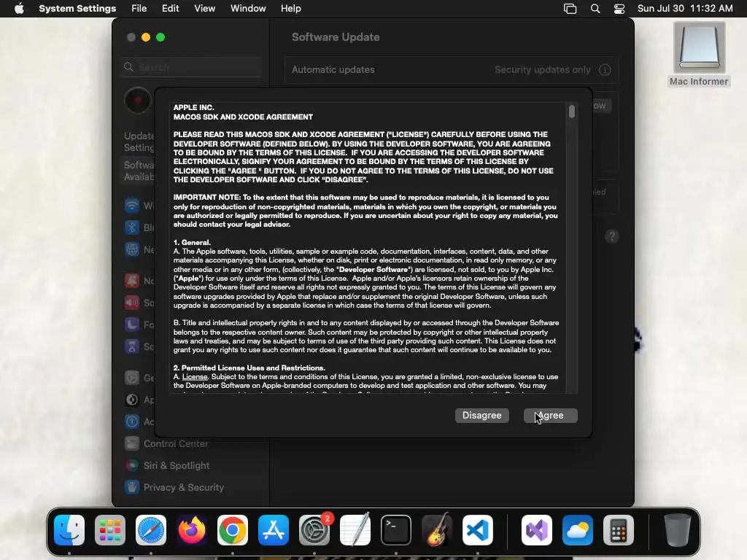Click the green zoom window button

click(x=160, y=37)
